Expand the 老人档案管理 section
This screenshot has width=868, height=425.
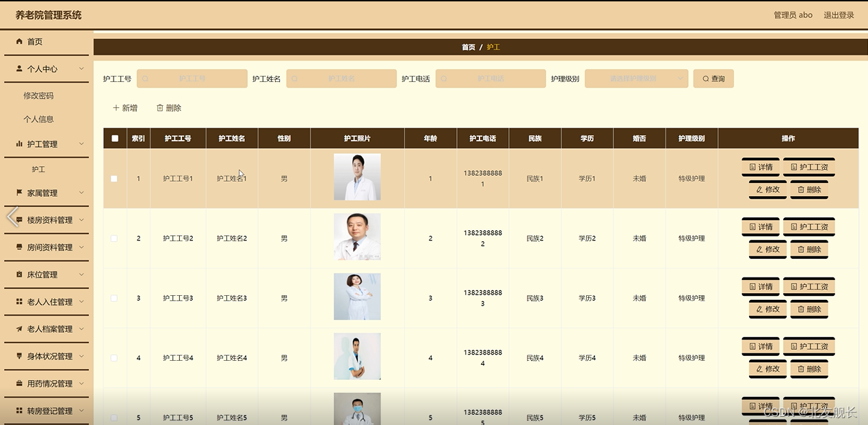coord(44,329)
